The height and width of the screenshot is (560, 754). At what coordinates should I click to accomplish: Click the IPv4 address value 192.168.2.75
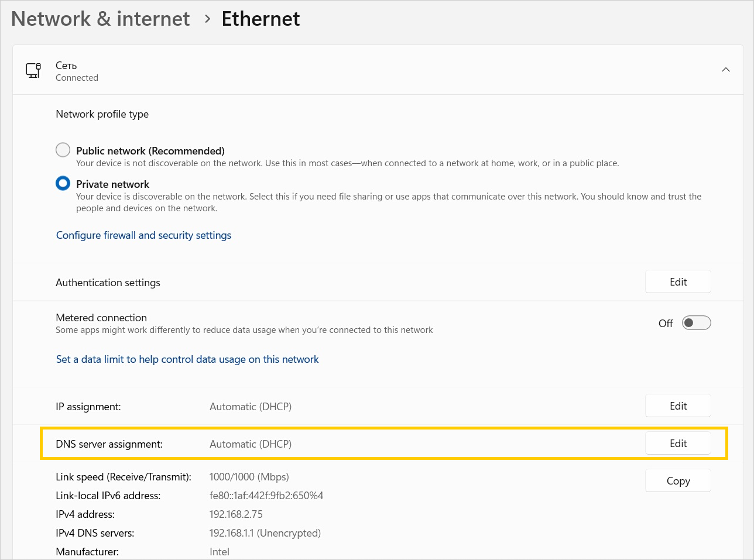236,514
